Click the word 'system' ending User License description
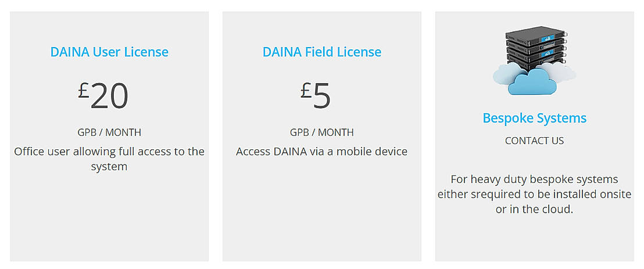Viewport: 644px width, 269px height. click(x=109, y=167)
